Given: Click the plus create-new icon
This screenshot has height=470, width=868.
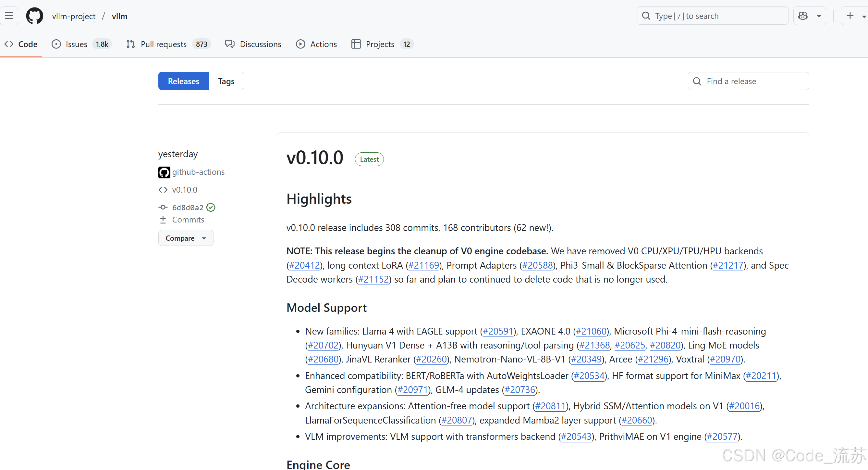Looking at the screenshot, I should (x=850, y=16).
